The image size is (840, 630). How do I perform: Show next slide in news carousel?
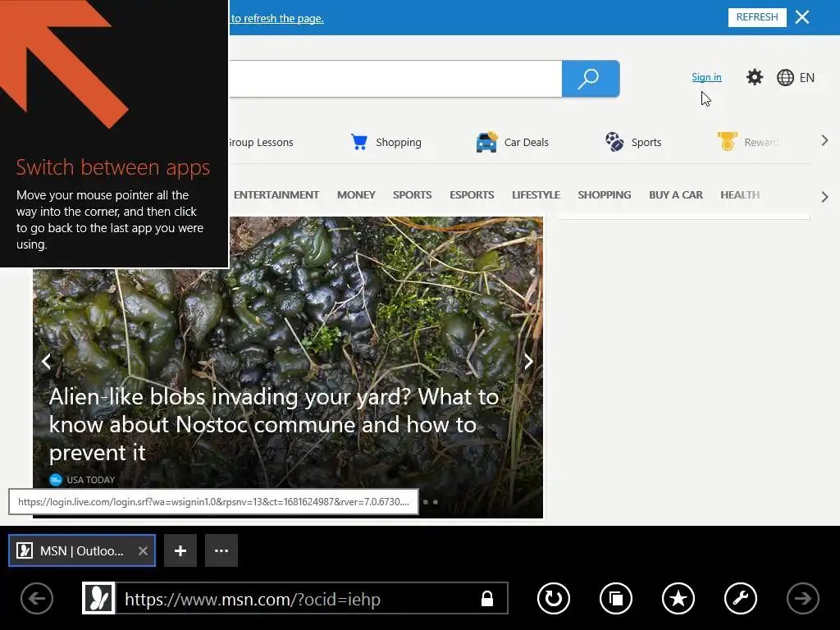pos(529,362)
